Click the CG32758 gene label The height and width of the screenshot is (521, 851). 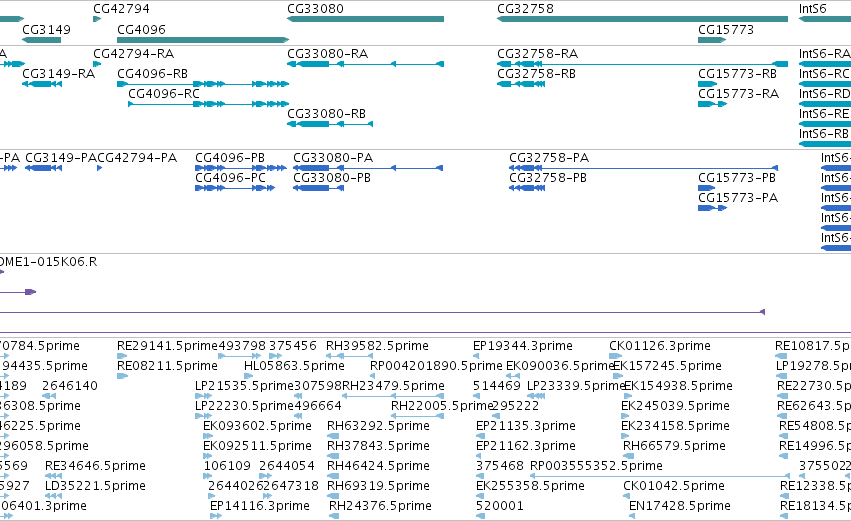pyautogui.click(x=525, y=9)
